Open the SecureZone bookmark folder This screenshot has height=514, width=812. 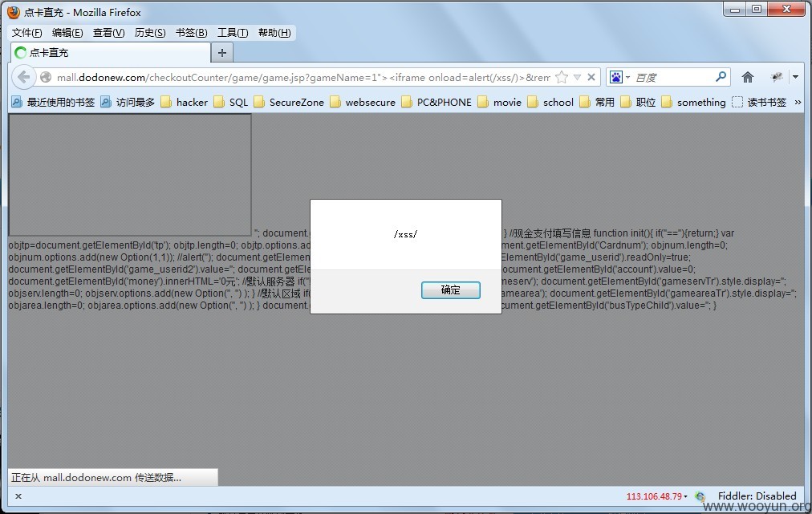pos(289,102)
